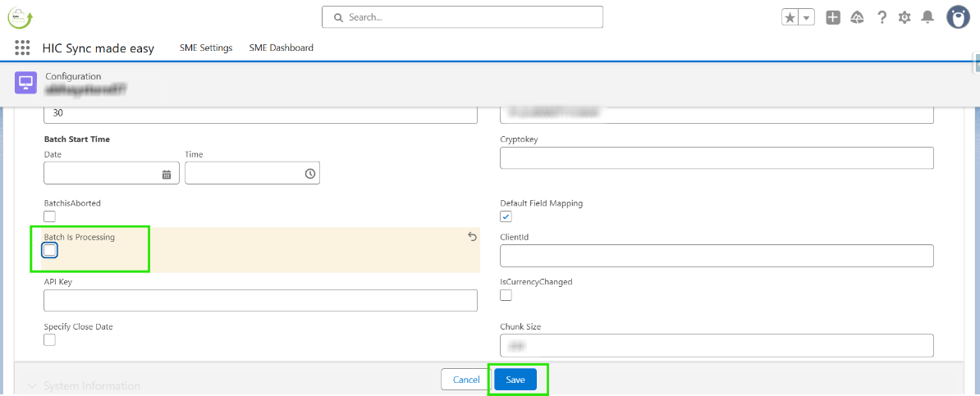Open the Salesforce Help question mark
Image resolution: width=980 pixels, height=396 pixels.
point(882,17)
